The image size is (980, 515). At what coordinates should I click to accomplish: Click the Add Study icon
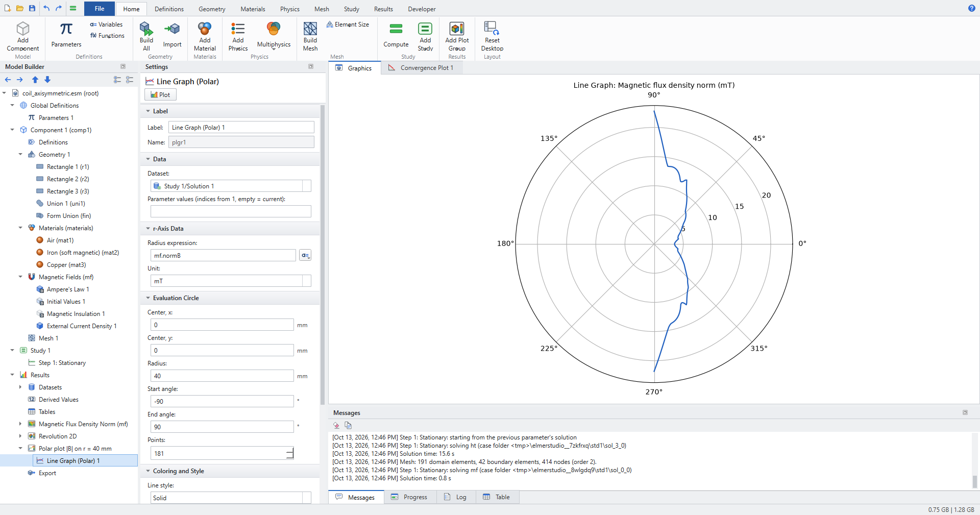click(425, 29)
